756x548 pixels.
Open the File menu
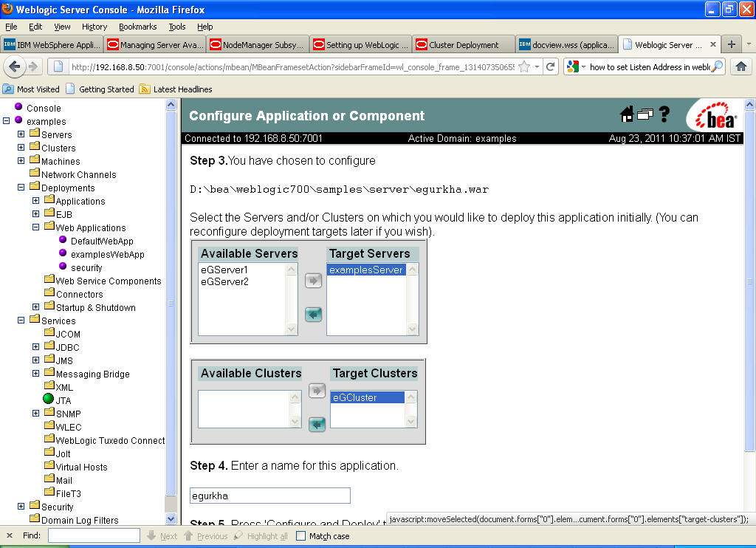click(x=11, y=27)
